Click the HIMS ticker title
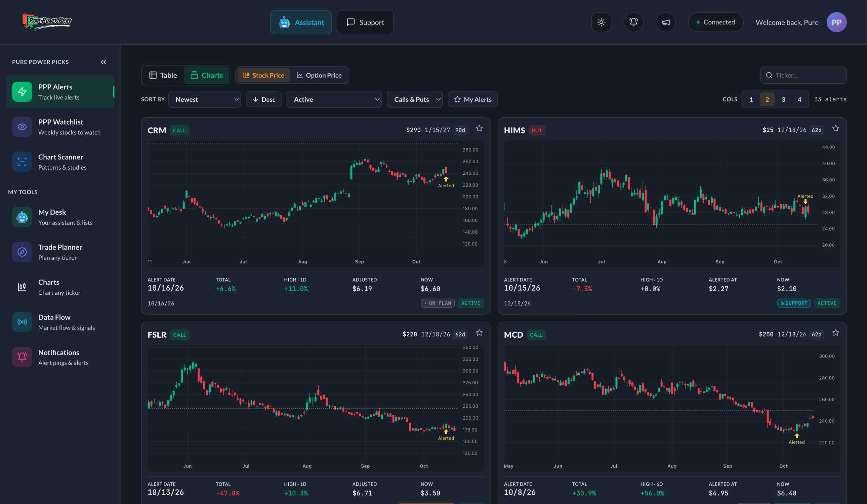This screenshot has width=867, height=504. coord(514,130)
